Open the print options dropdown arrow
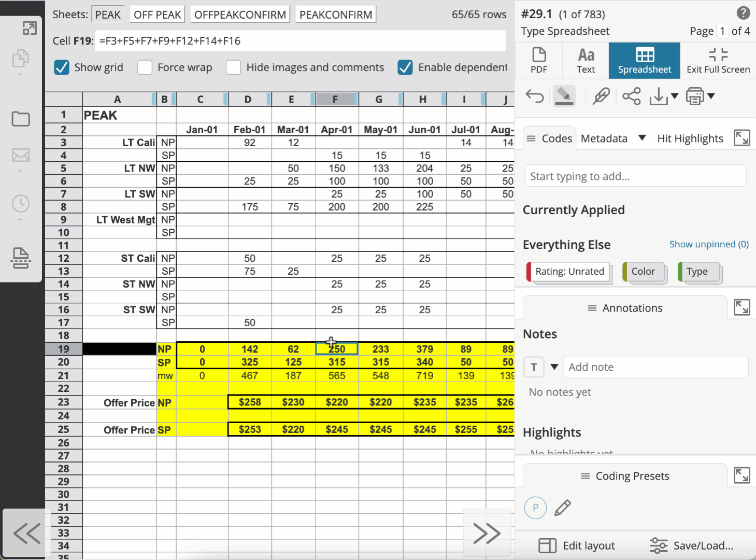This screenshot has height=560, width=756. pos(711,96)
